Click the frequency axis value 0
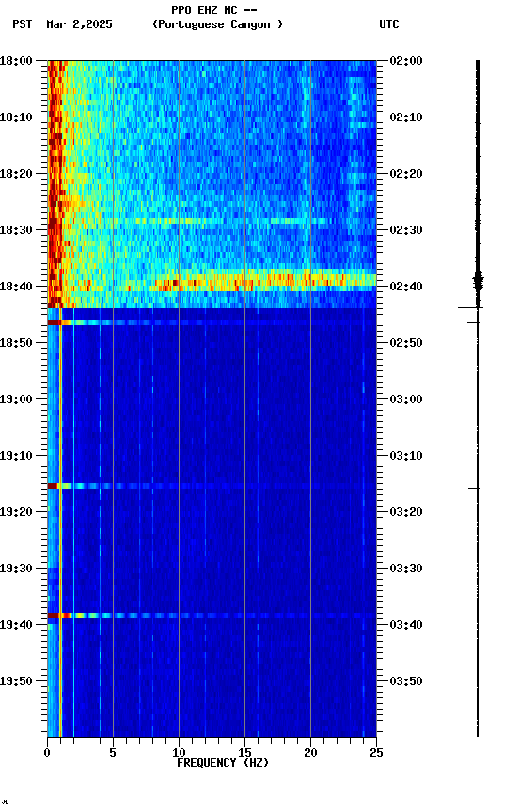 click(47, 753)
